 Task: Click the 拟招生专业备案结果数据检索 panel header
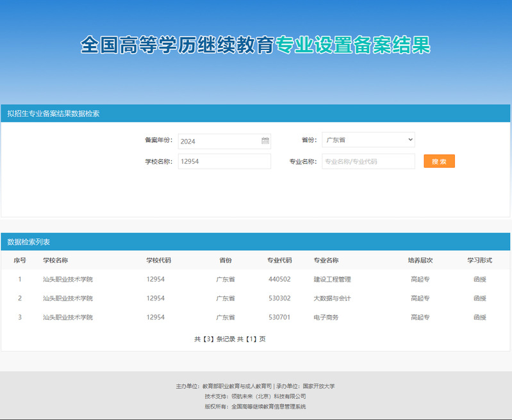pyautogui.click(x=53, y=114)
